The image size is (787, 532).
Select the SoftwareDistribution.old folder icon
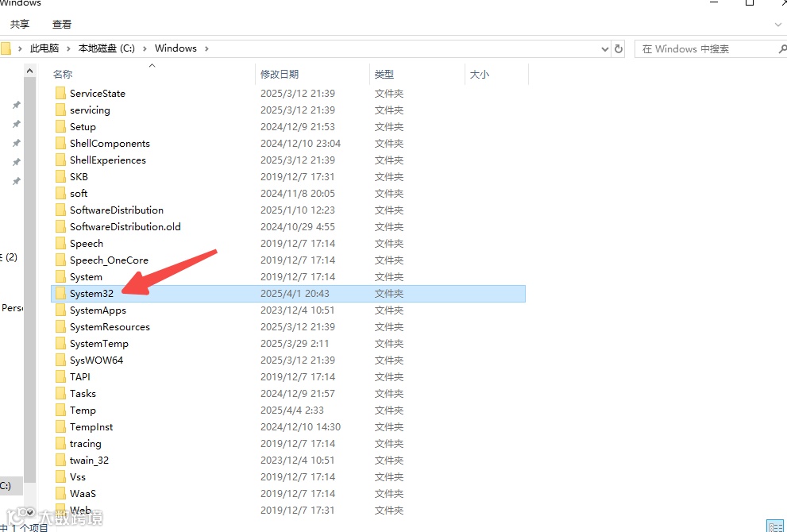click(60, 227)
